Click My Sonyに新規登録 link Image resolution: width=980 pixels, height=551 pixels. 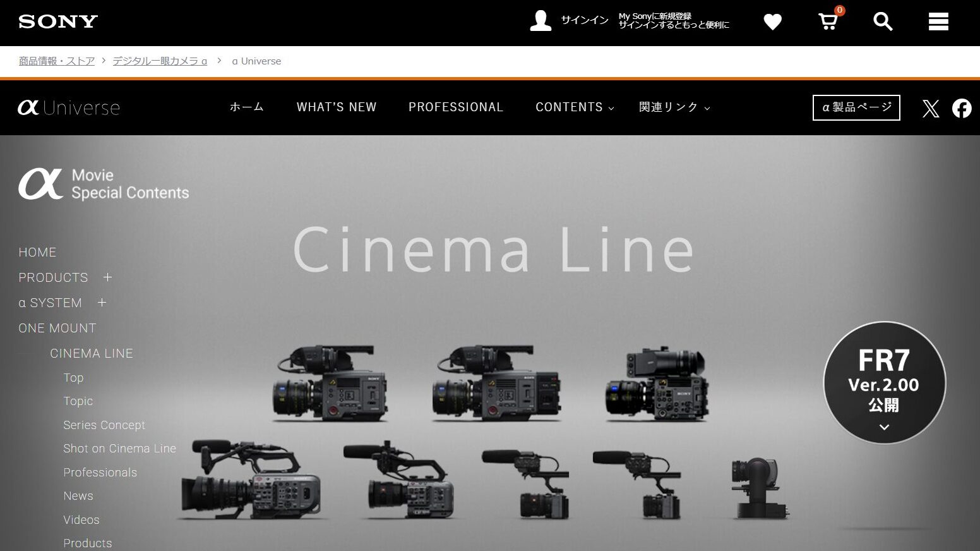click(655, 16)
